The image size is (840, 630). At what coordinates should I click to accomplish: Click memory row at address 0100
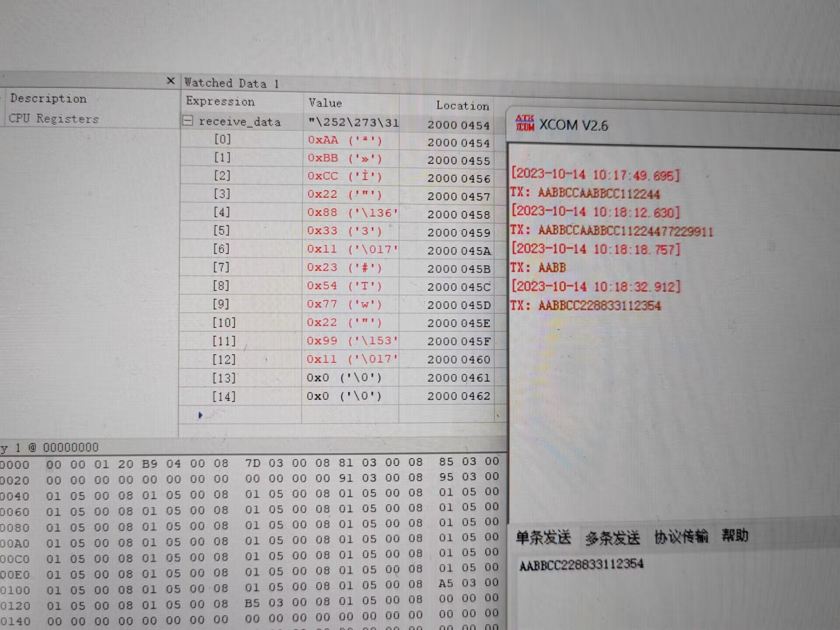pos(15,590)
